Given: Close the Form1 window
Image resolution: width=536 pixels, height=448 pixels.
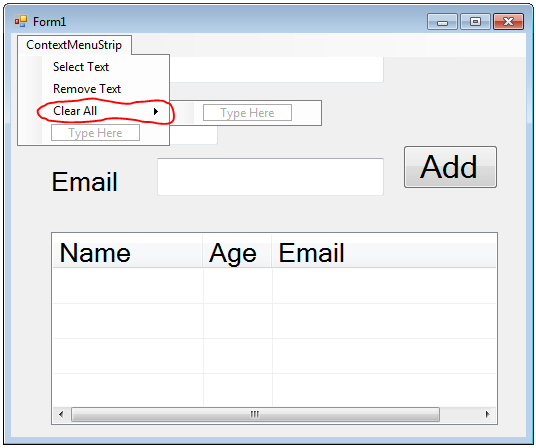Looking at the screenshot, I should (508, 22).
